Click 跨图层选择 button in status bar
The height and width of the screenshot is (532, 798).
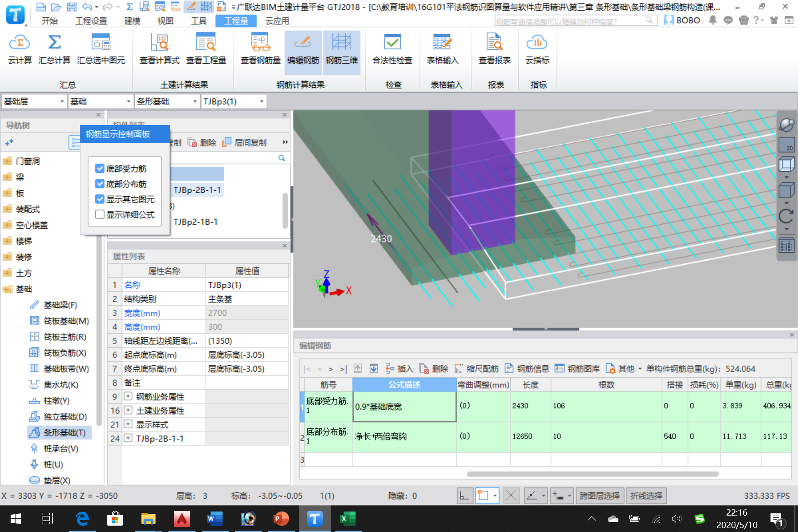[600, 496]
